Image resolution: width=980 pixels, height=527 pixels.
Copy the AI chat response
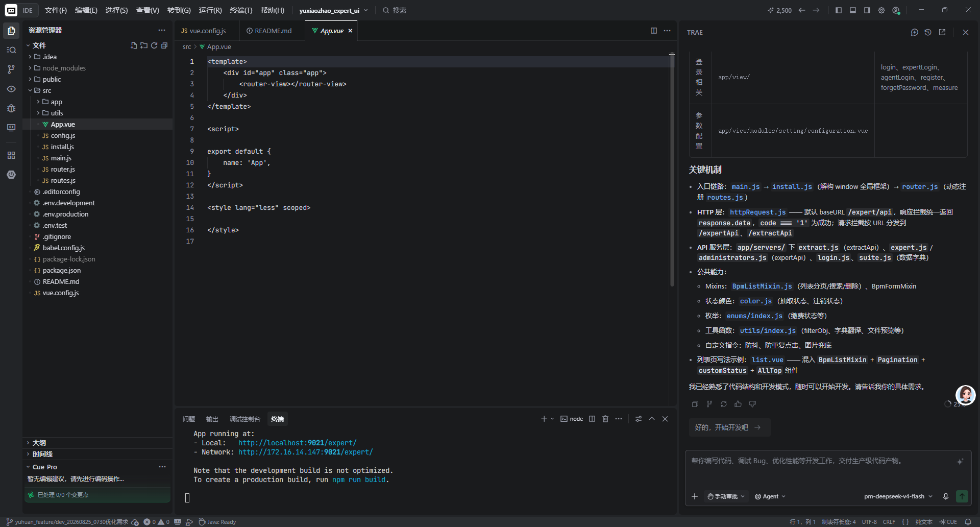click(x=695, y=404)
